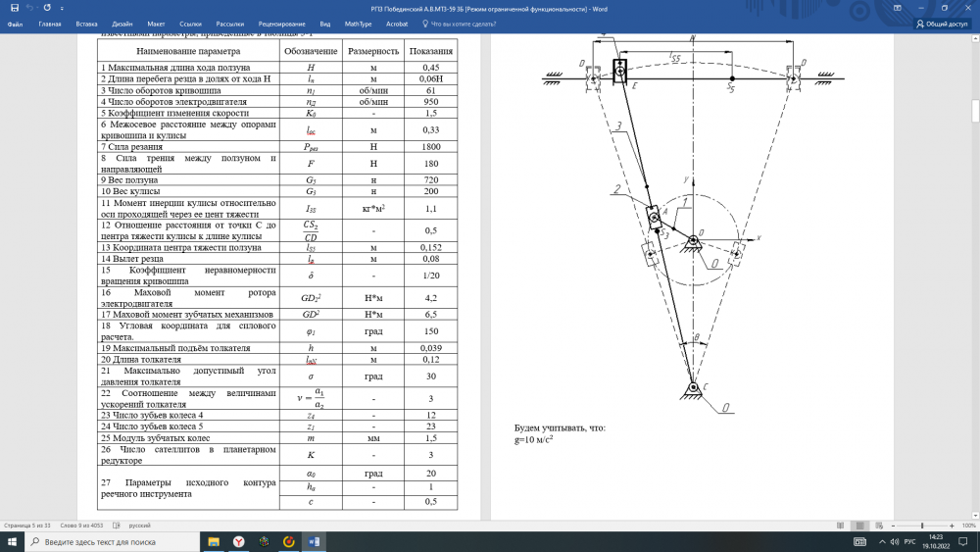Click the Word icon on the taskbar
The width and height of the screenshot is (980, 552).
tap(314, 541)
